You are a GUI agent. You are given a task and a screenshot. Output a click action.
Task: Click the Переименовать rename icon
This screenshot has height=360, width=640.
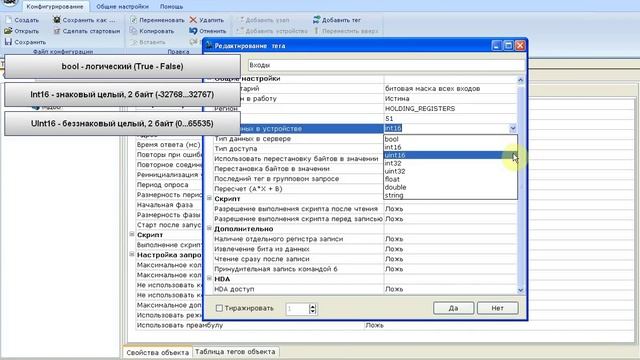pos(133,20)
